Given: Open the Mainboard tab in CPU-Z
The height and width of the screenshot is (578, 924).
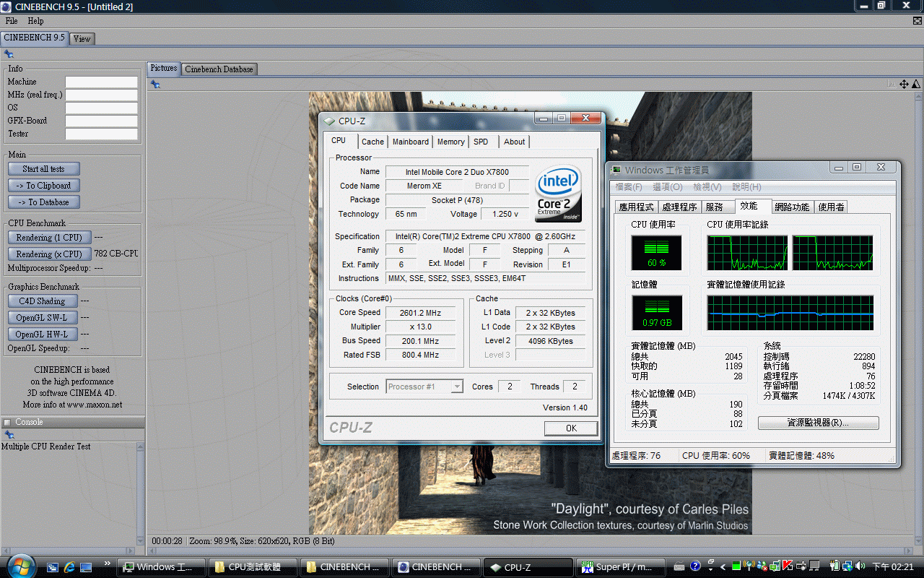Looking at the screenshot, I should (411, 142).
